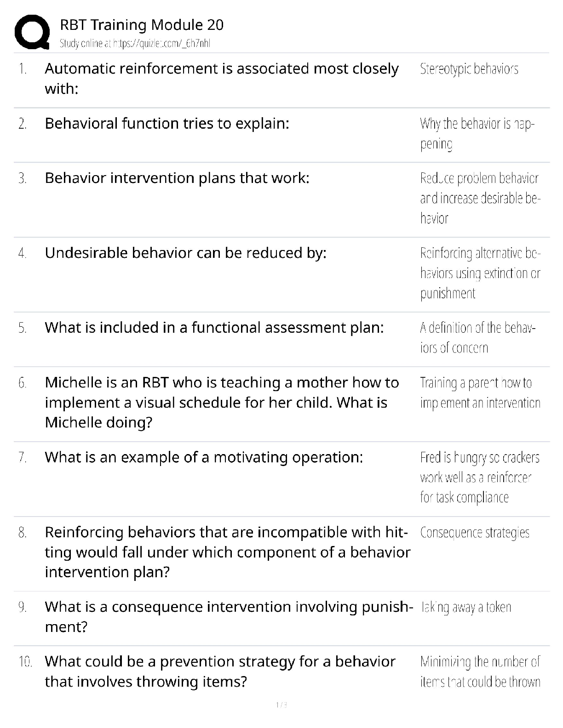The image size is (563, 728).
Task: Click the page number indicator 1/3
Action: coord(281,705)
